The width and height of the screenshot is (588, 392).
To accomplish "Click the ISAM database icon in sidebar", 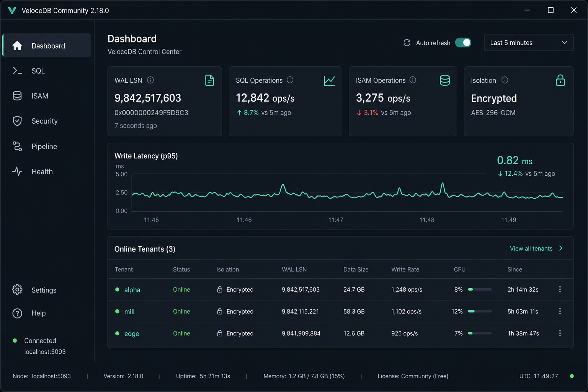I will coord(17,96).
